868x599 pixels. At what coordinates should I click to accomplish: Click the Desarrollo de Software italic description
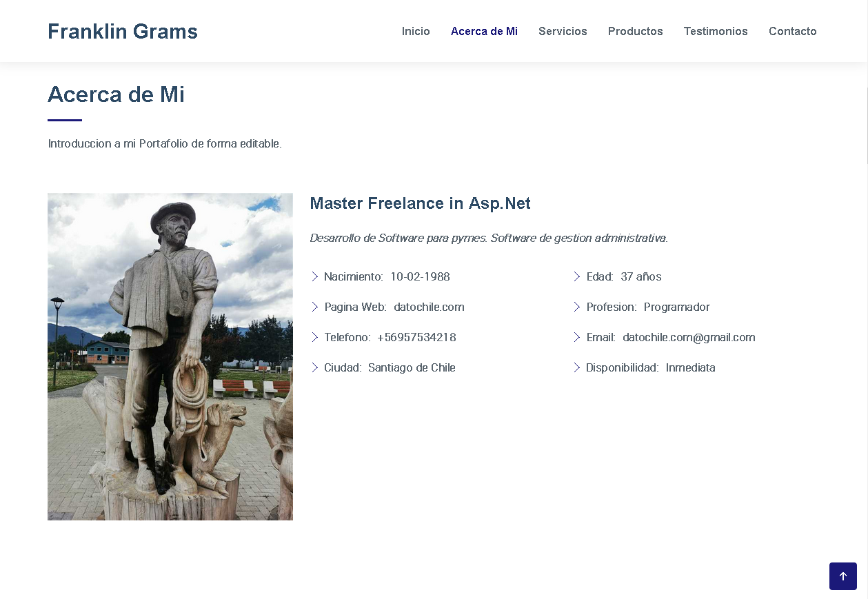(489, 238)
